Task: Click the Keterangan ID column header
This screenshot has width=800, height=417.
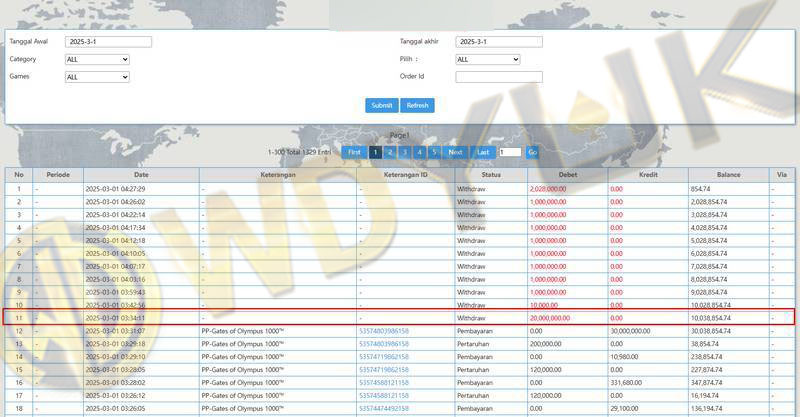Action: [x=406, y=175]
